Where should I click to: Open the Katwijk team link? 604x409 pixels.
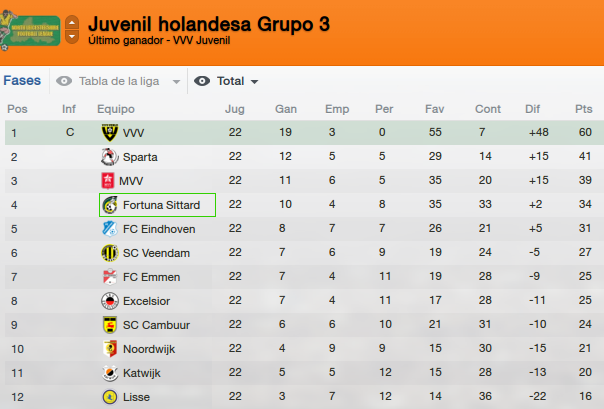141,373
